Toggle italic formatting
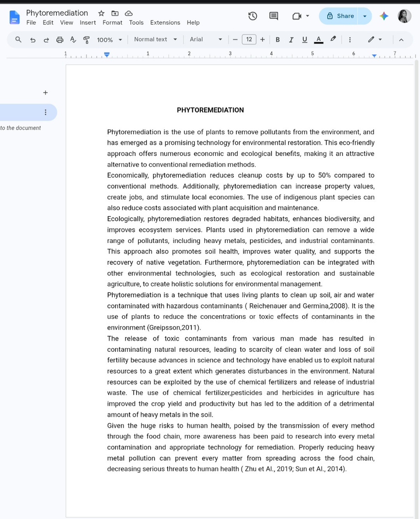The height and width of the screenshot is (519, 420). [x=291, y=40]
